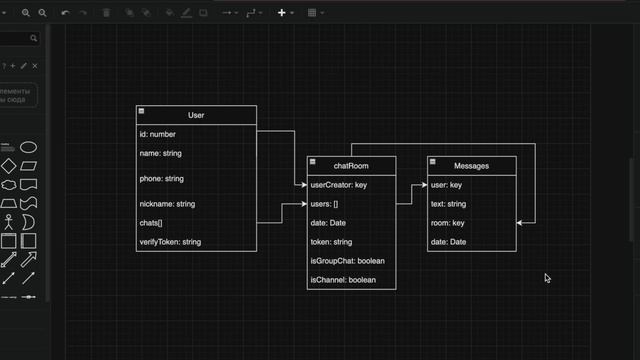Open the Table grid dropdown
The width and height of the screenshot is (640, 360).
coord(316,13)
